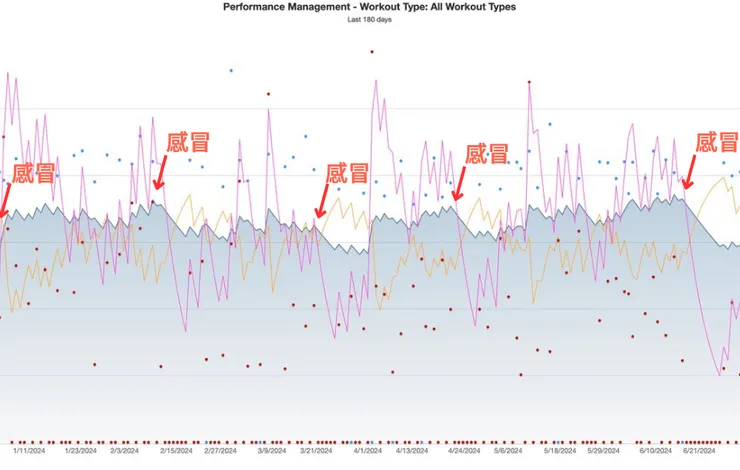This screenshot has width=740, height=470.
Task: Click the 6/21/2024 axis date
Action: pos(699,451)
